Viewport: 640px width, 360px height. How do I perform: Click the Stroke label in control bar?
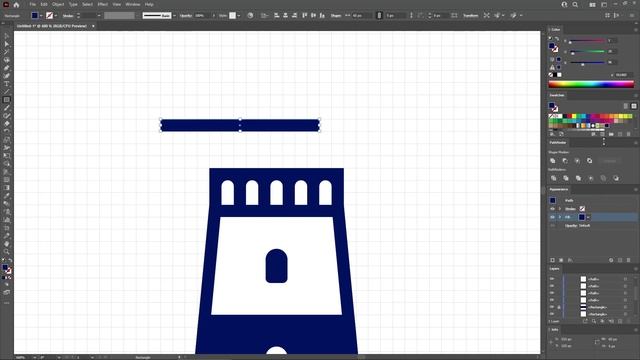(68, 16)
